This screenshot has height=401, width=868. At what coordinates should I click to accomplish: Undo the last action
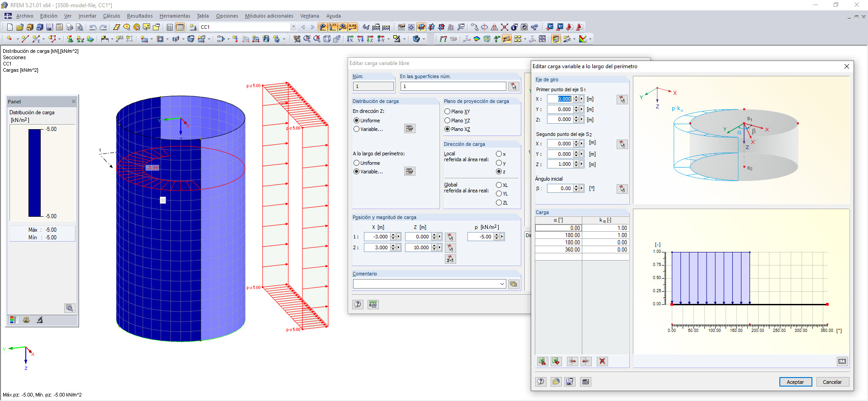[93, 27]
